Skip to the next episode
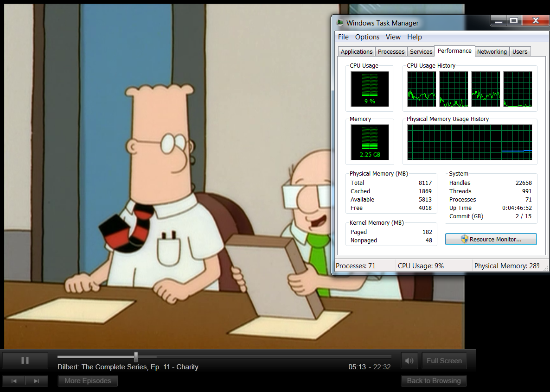Image resolution: width=550 pixels, height=392 pixels. (x=37, y=381)
